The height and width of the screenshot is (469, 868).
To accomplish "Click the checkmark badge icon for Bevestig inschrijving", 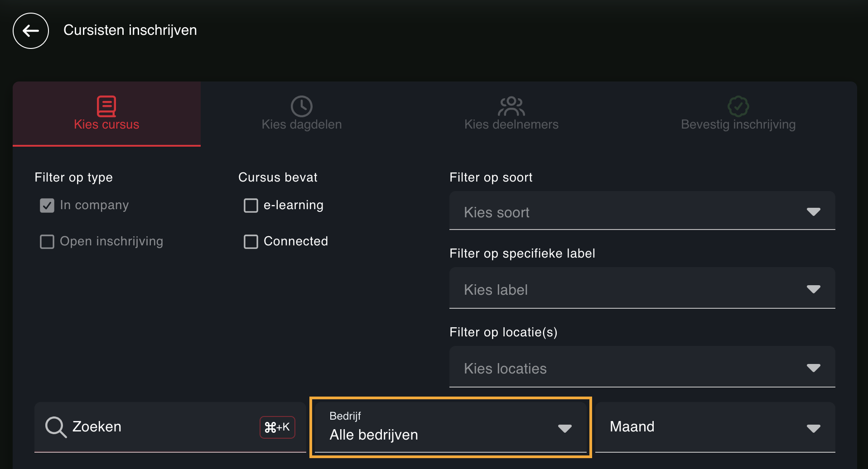I will click(738, 106).
